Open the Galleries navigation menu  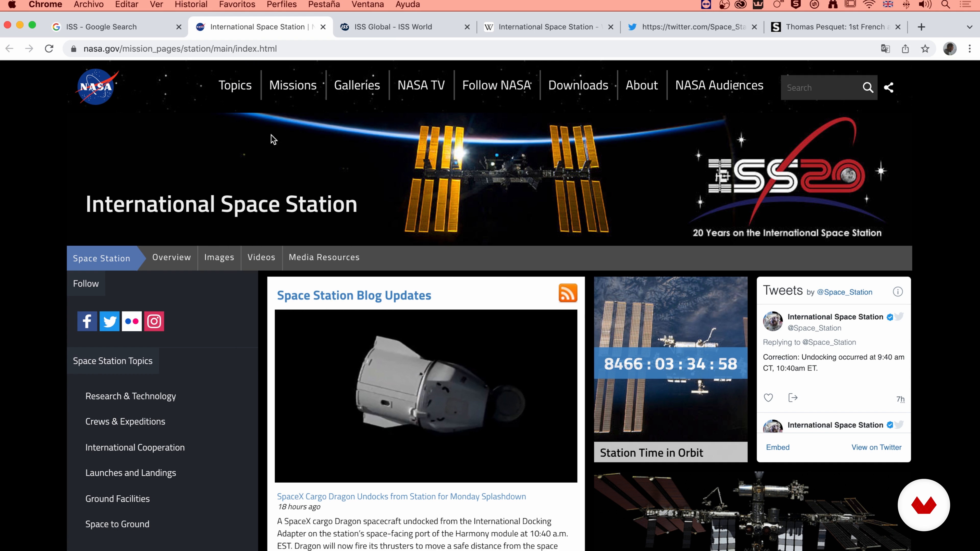coord(357,85)
